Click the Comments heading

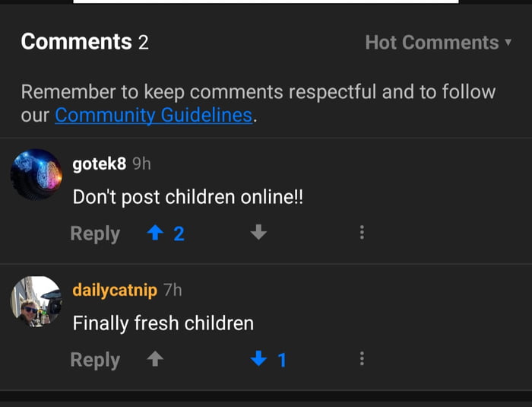pos(76,42)
